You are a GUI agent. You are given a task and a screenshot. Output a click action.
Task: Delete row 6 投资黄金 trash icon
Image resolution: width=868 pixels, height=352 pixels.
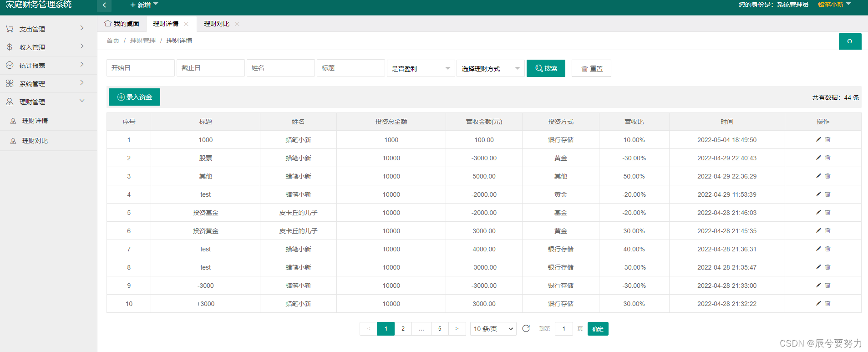(x=827, y=230)
